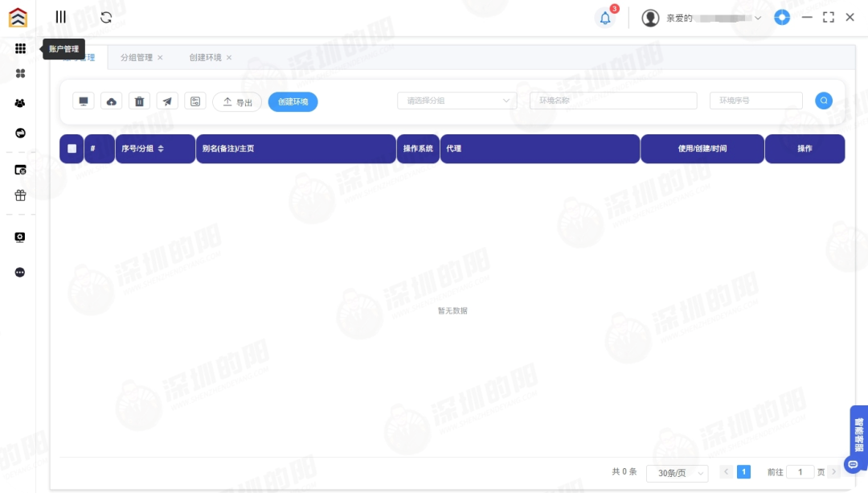Expand the account dropdown next to 亲爱的
This screenshot has height=493, width=868.
(x=755, y=18)
